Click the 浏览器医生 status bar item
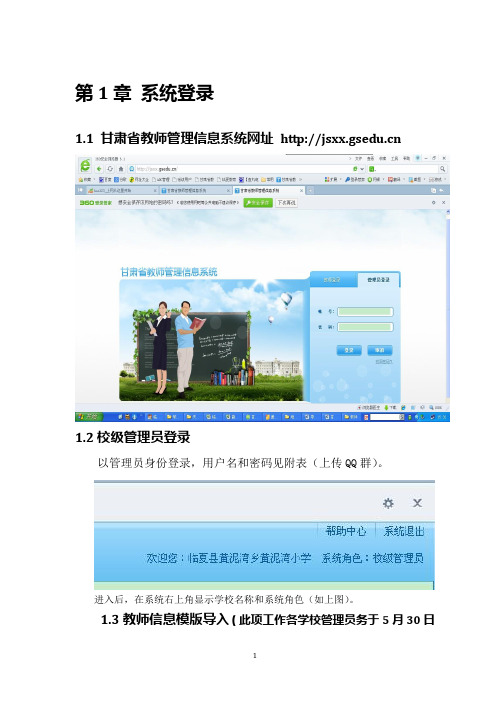The height and width of the screenshot is (702, 496). click(x=368, y=408)
